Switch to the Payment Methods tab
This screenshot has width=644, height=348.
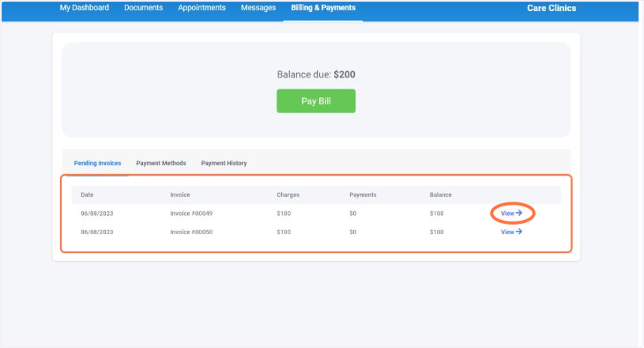[161, 163]
